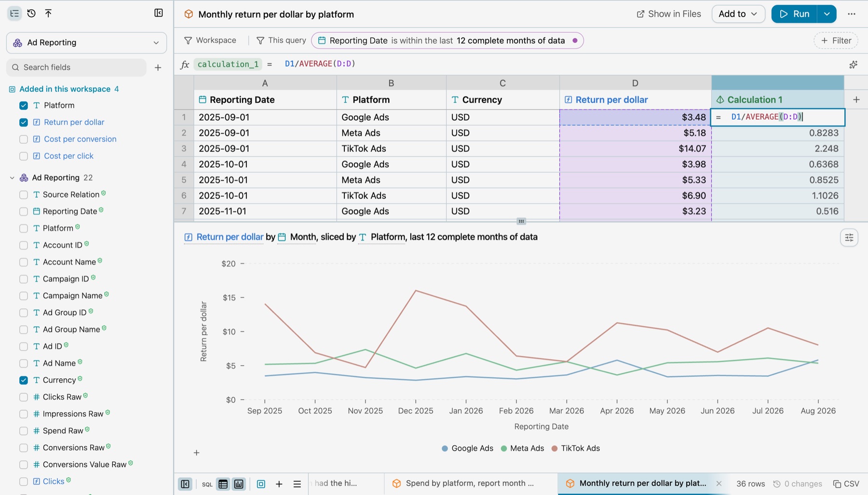Switch to chart view icon in bottom bar

coord(239,484)
